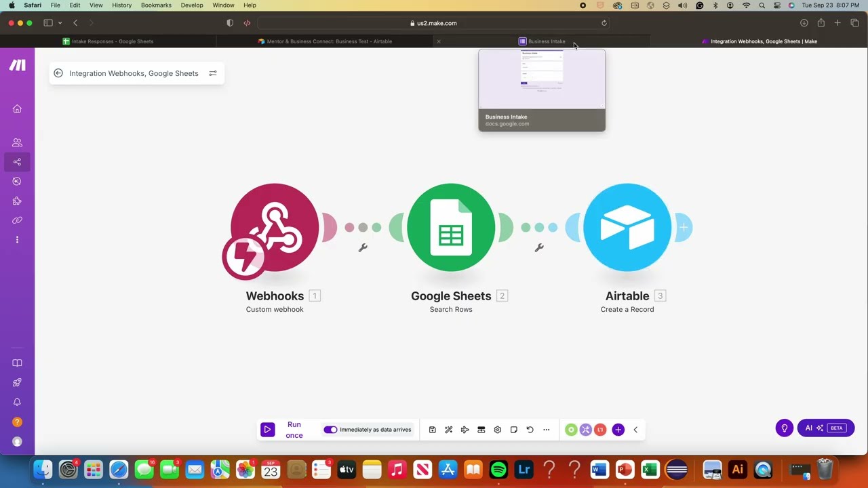Open Templates icon in Make sidebar

[17, 181]
